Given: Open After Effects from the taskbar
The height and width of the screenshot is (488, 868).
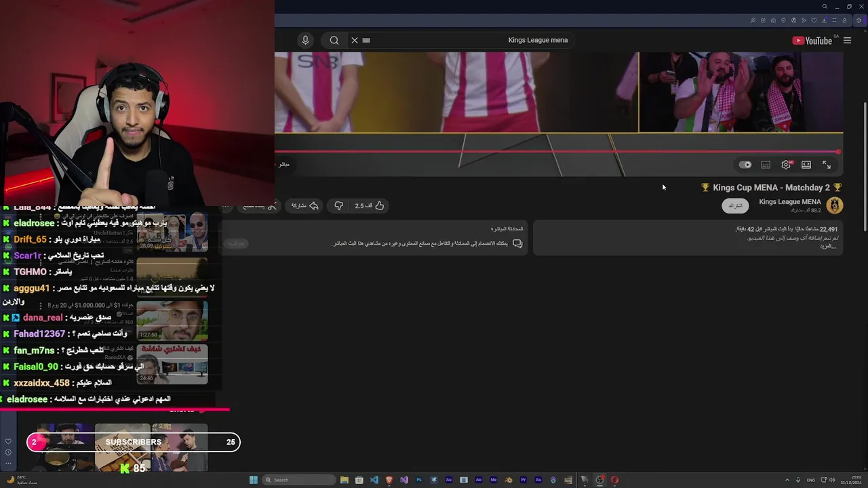Looking at the screenshot, I should click(479, 480).
